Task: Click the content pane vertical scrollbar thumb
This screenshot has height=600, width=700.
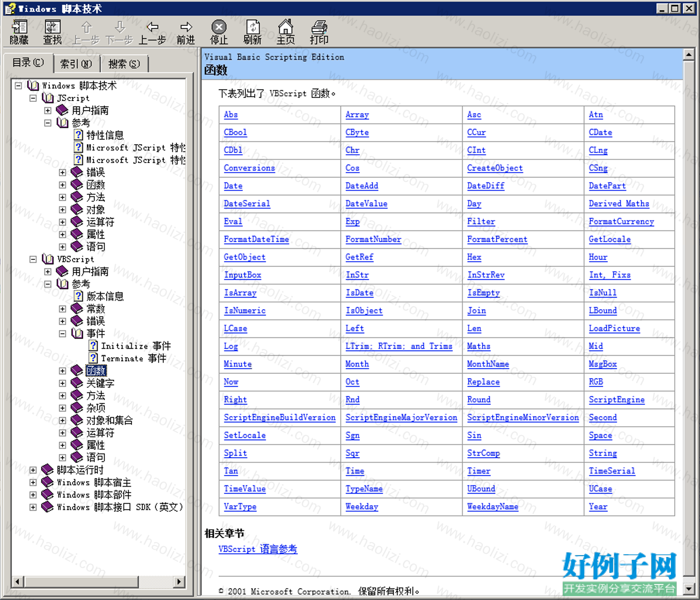Action: pos(688,318)
